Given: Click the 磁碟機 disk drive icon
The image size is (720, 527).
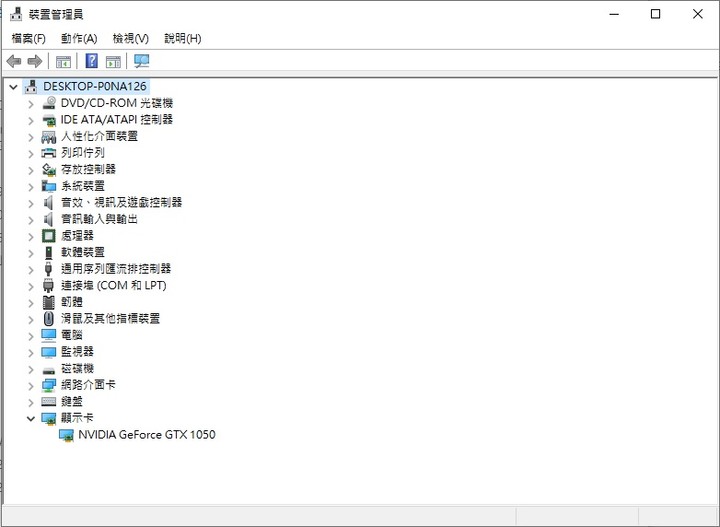Looking at the screenshot, I should click(x=49, y=370).
